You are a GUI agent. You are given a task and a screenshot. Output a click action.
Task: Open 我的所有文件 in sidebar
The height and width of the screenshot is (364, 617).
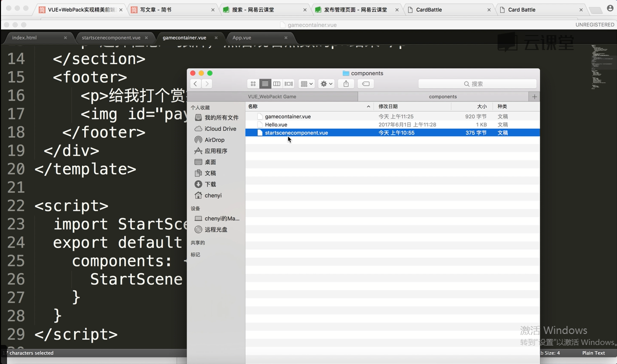(x=216, y=118)
